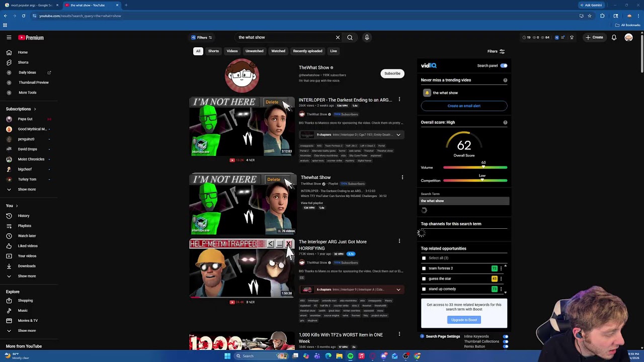
Task: Open vidIQ Daily Ideas in sidebar
Action: (29, 72)
